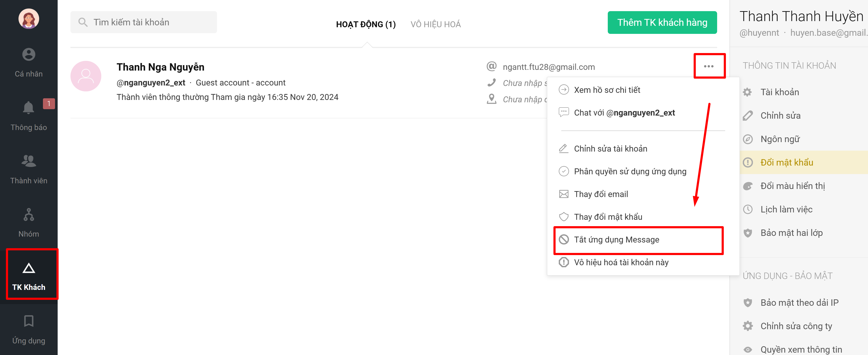Open Thông báo bell notifications

tap(29, 115)
